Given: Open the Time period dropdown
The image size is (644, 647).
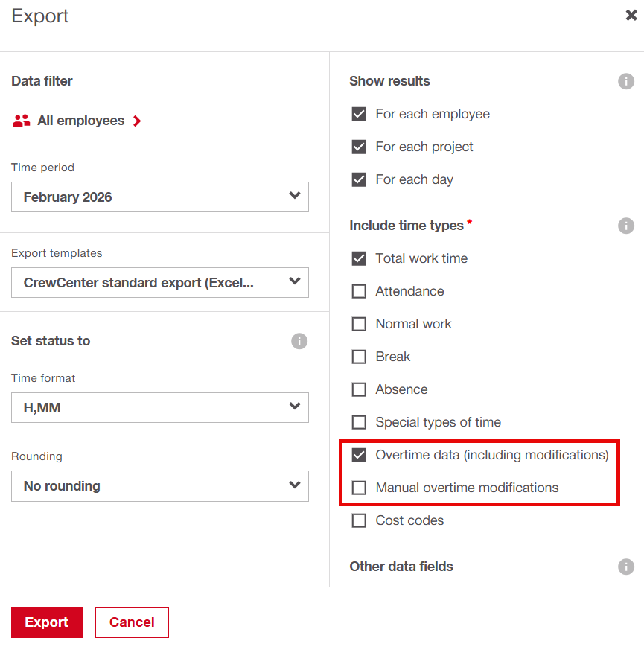Looking at the screenshot, I should [x=159, y=197].
